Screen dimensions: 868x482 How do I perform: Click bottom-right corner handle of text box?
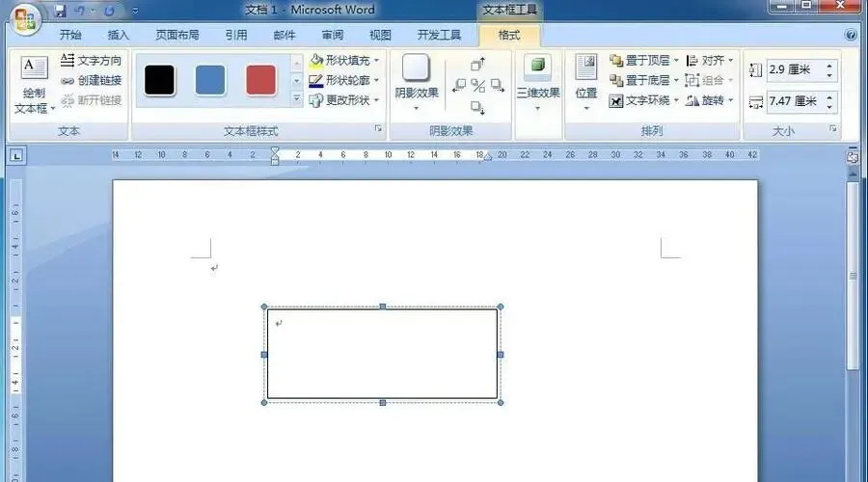point(501,403)
